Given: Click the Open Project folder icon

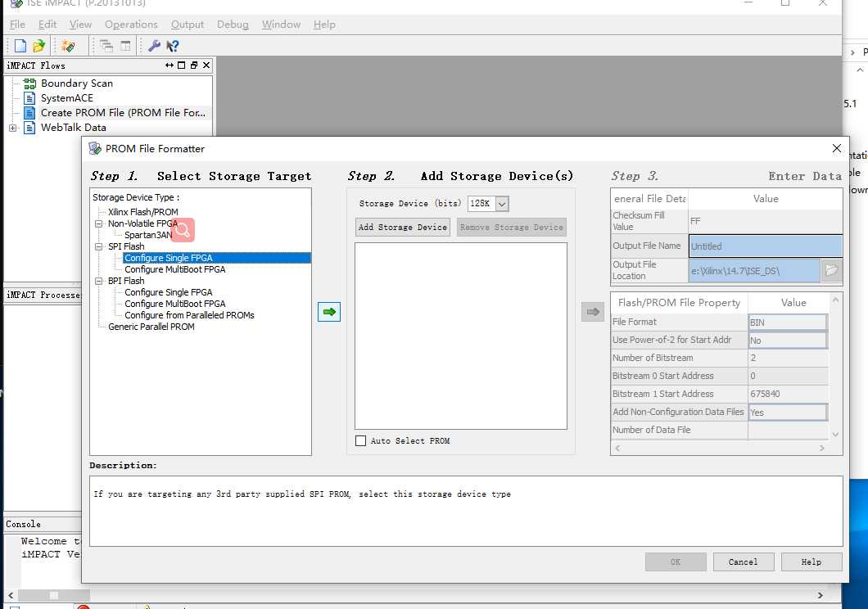Looking at the screenshot, I should (x=38, y=46).
